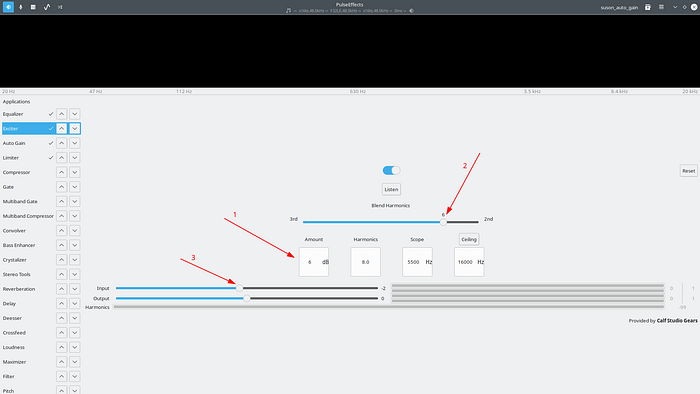Focus the Scope Hz input field

417,262
